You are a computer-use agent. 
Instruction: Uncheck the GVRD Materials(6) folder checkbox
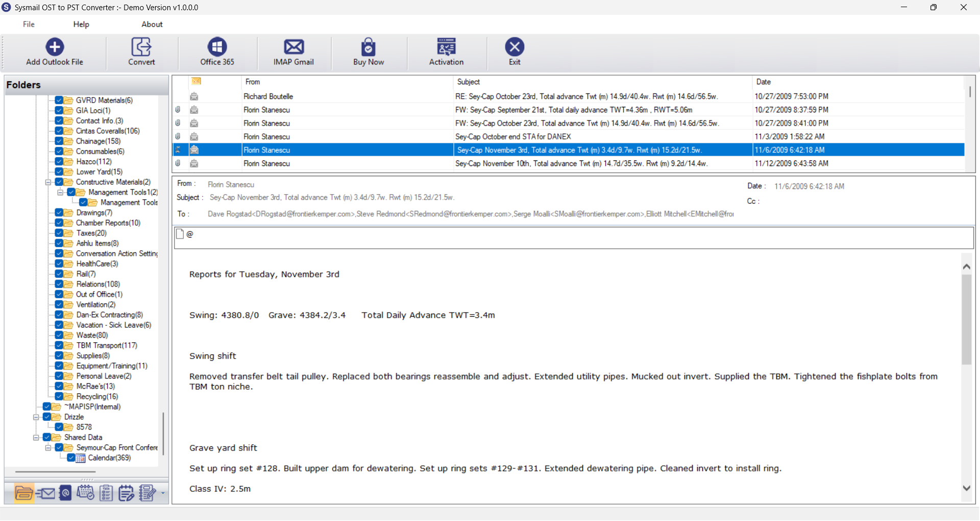pyautogui.click(x=59, y=100)
